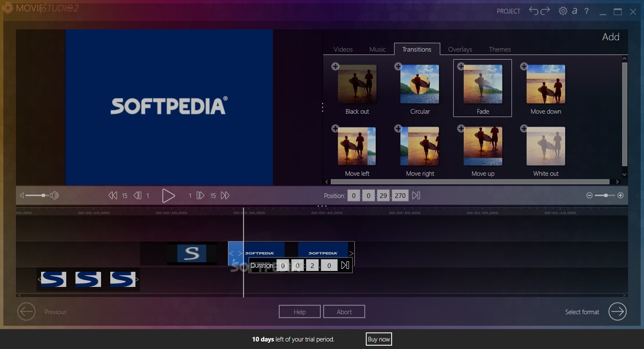Click the Buy now button

point(379,339)
